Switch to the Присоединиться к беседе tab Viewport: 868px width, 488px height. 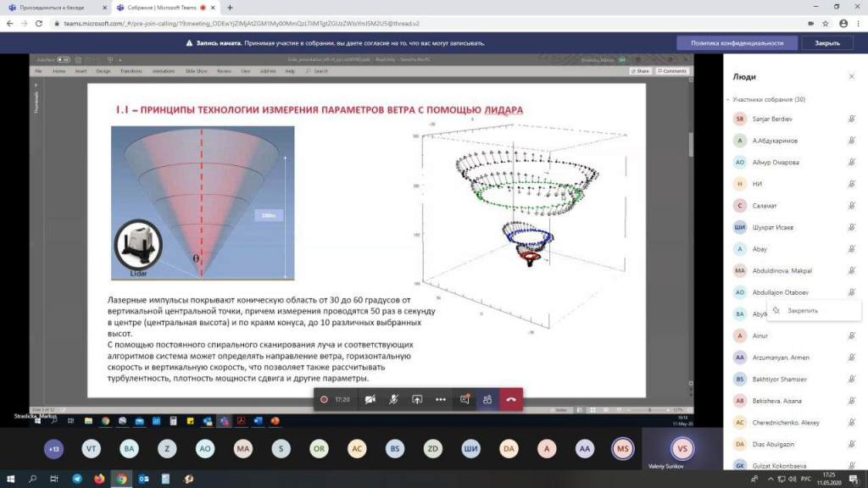click(51, 7)
